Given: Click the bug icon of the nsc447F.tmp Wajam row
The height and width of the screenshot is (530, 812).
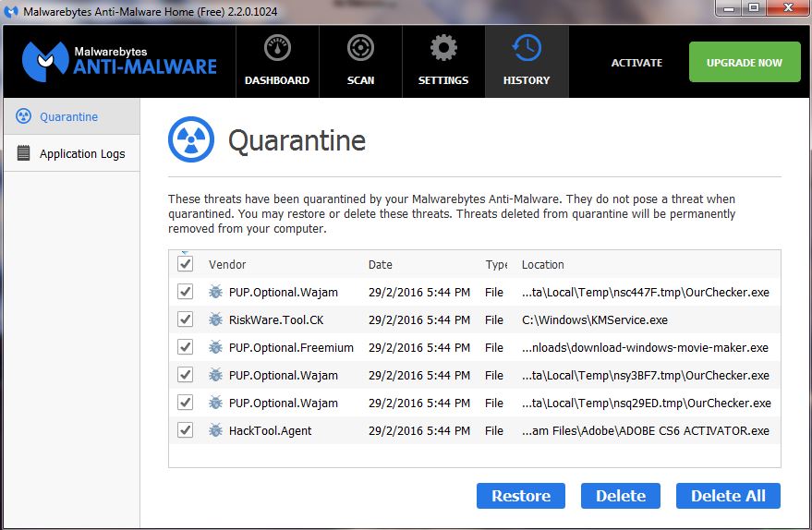Looking at the screenshot, I should click(215, 292).
